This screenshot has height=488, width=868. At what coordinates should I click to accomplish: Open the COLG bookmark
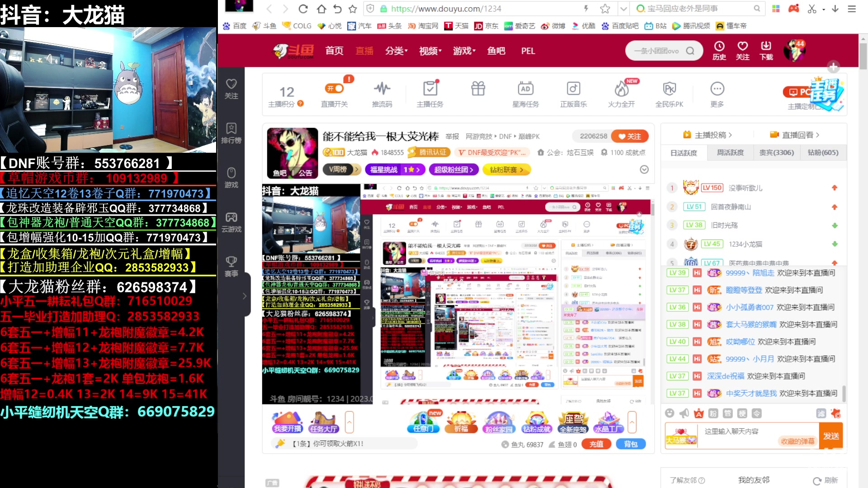[x=297, y=26]
